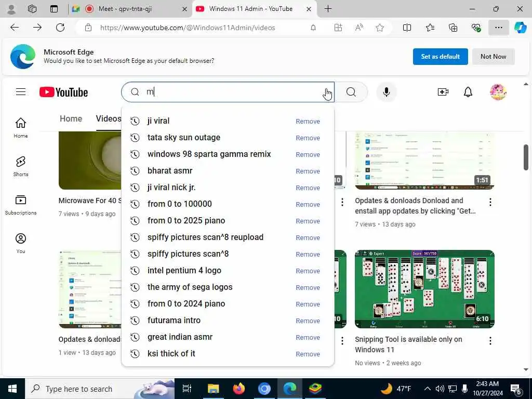Open options for Opdates & donloads 7-views video

pyautogui.click(x=490, y=202)
